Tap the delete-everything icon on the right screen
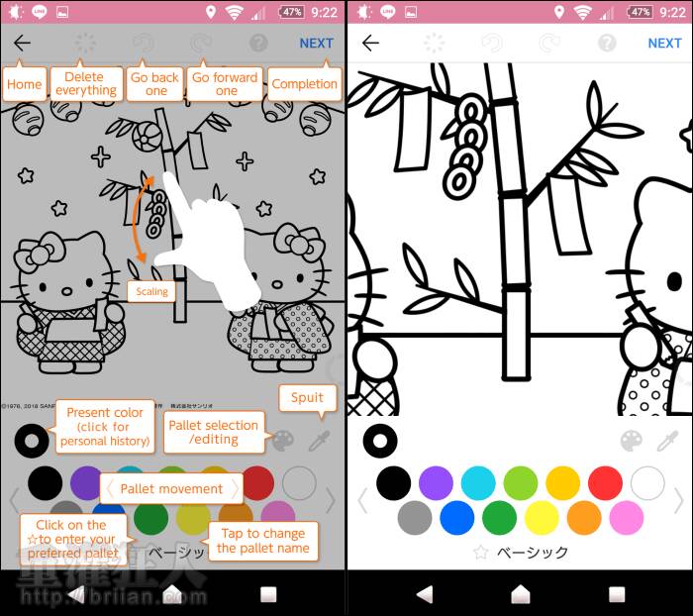Image resolution: width=693 pixels, height=616 pixels. 434,43
